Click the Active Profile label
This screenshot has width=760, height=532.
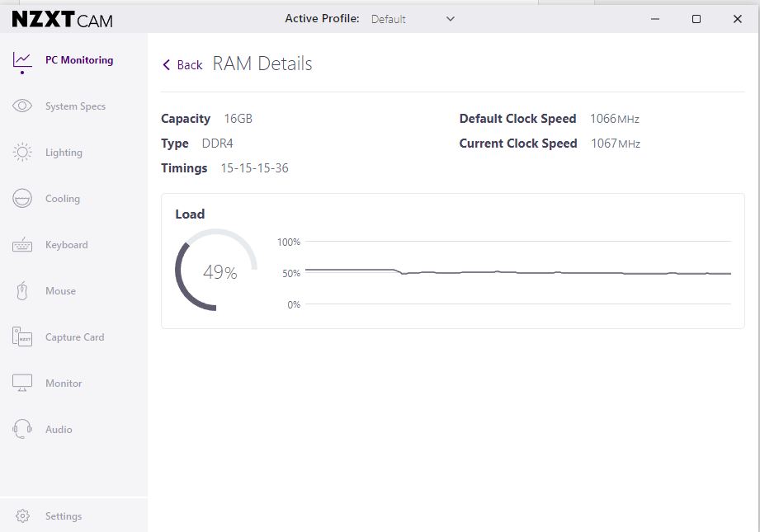click(323, 18)
